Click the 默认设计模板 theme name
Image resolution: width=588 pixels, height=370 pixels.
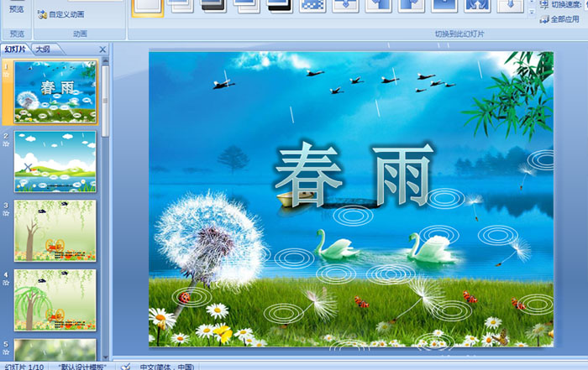82,367
